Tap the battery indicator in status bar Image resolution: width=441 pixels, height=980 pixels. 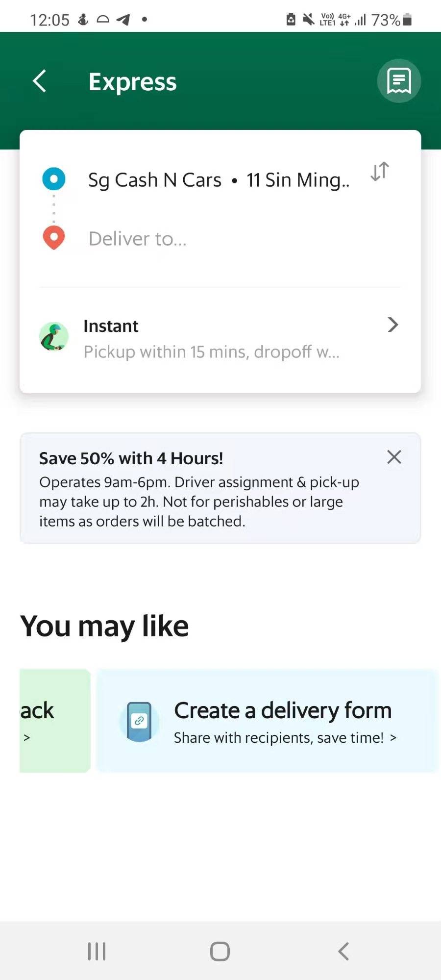pyautogui.click(x=407, y=20)
